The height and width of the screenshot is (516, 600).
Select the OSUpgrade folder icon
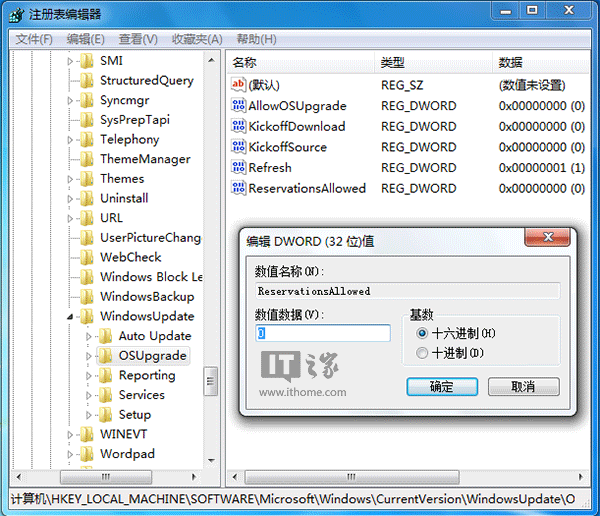click(x=106, y=356)
